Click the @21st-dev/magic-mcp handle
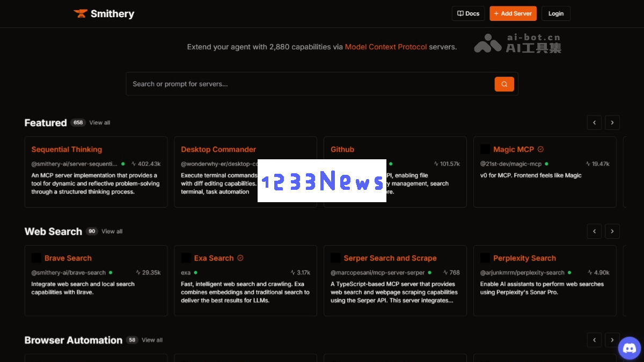 pos(511,164)
